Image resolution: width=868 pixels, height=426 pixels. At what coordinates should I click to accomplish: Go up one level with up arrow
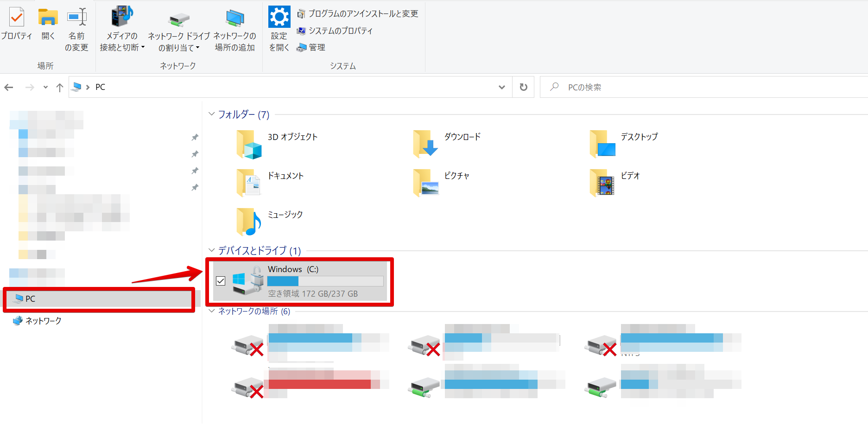pyautogui.click(x=60, y=87)
